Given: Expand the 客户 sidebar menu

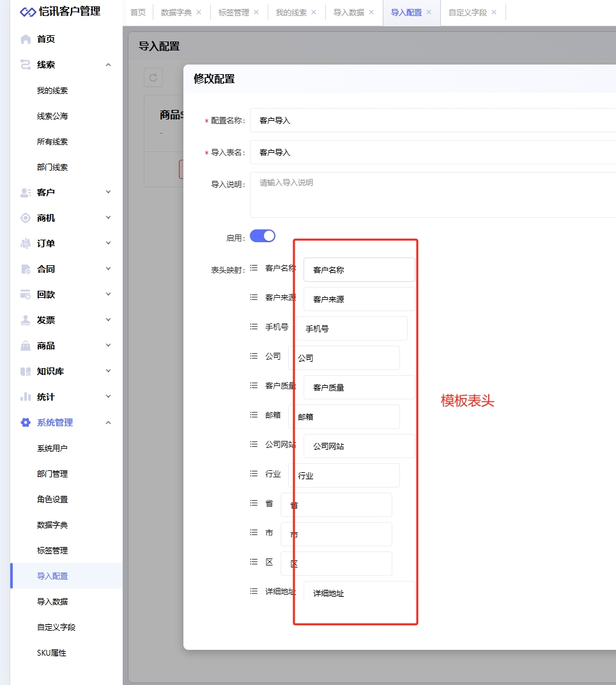Looking at the screenshot, I should tap(108, 192).
